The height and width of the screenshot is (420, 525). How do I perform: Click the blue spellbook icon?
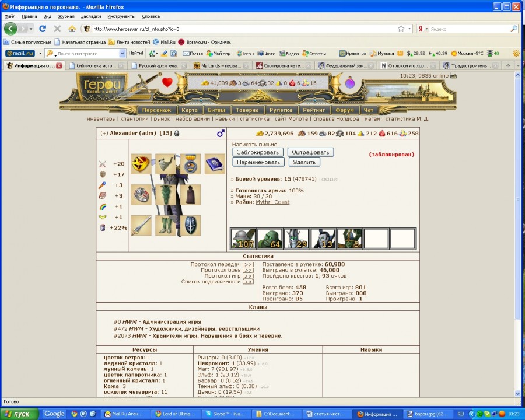[x=215, y=164]
